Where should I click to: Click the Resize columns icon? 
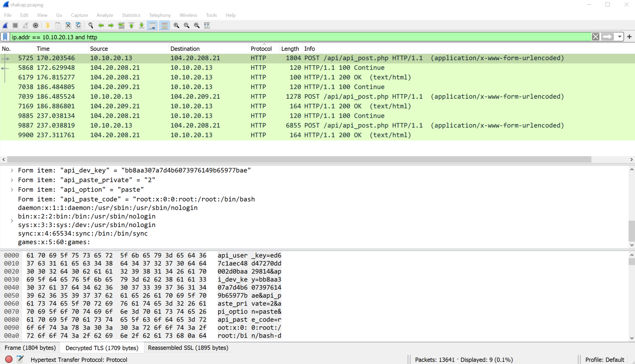[207, 25]
